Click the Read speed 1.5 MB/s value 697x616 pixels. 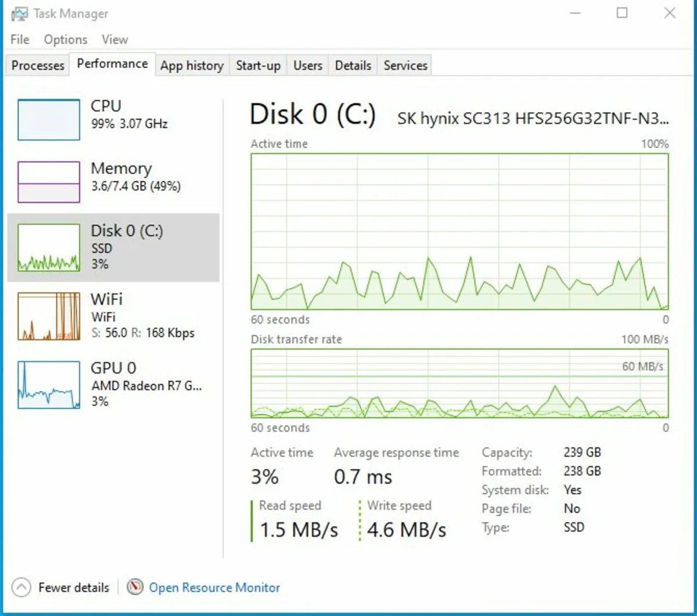[299, 530]
